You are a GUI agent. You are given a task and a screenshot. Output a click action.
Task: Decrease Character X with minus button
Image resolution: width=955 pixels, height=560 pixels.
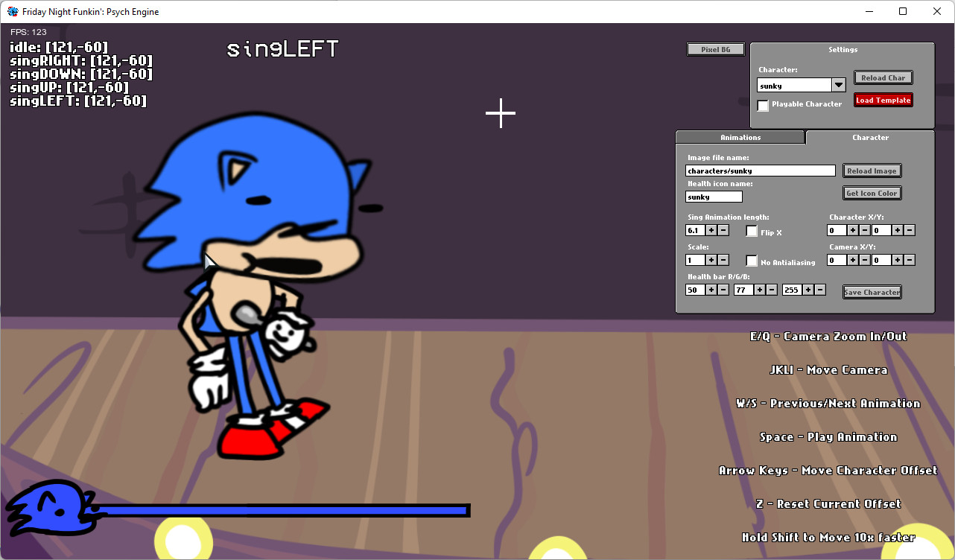coord(865,231)
